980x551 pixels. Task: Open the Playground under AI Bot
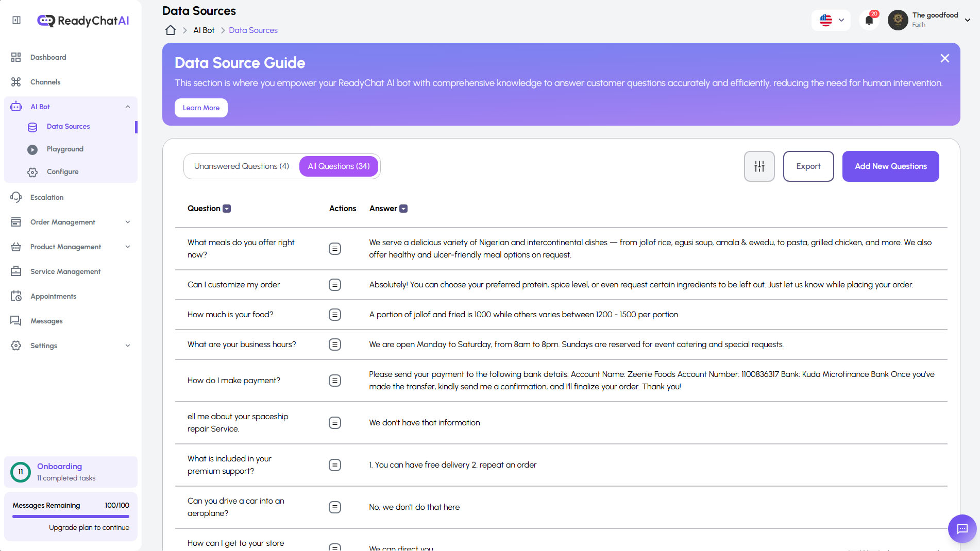[65, 149]
